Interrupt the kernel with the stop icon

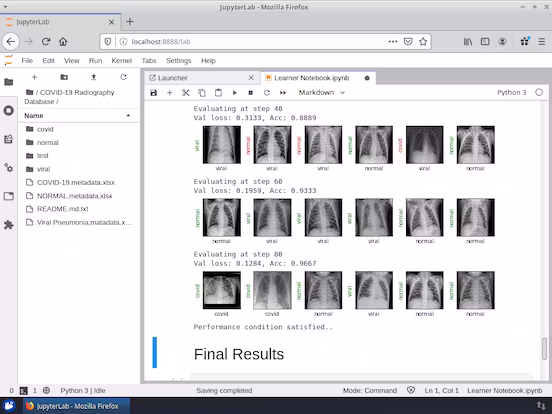(x=251, y=93)
